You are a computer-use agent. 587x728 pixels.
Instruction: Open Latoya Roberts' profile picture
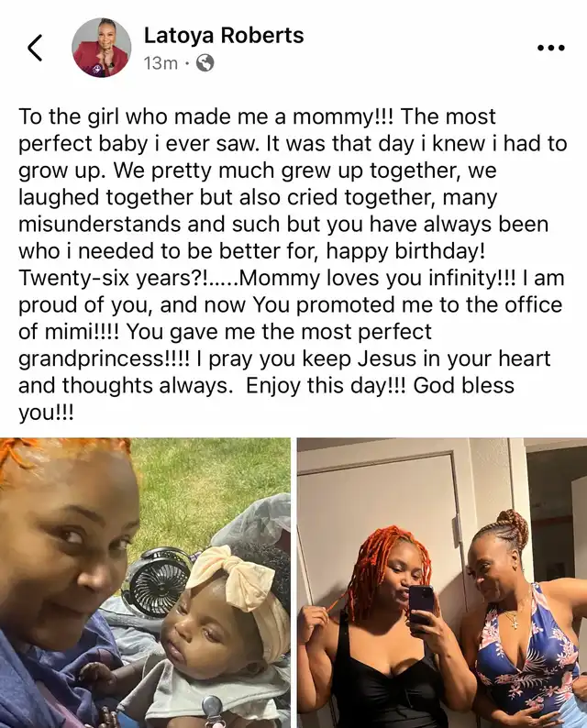[x=101, y=48]
